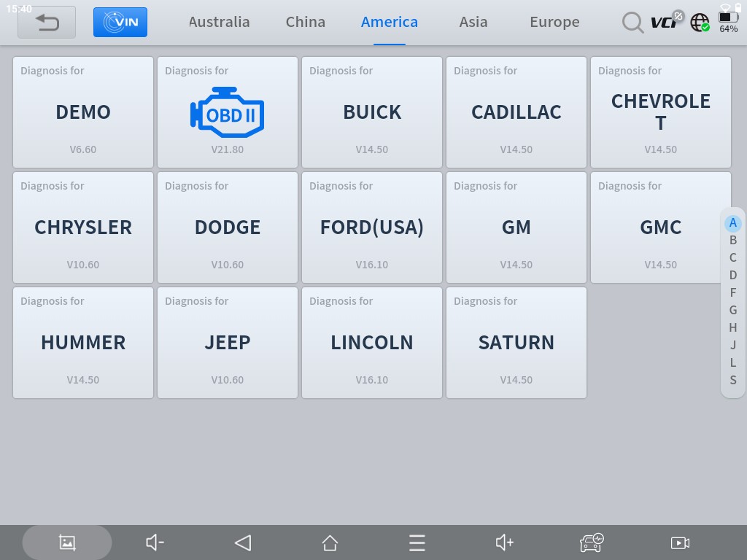The height and width of the screenshot is (560, 747).
Task: Open diagnosis for FORD(USA)
Action: click(372, 227)
